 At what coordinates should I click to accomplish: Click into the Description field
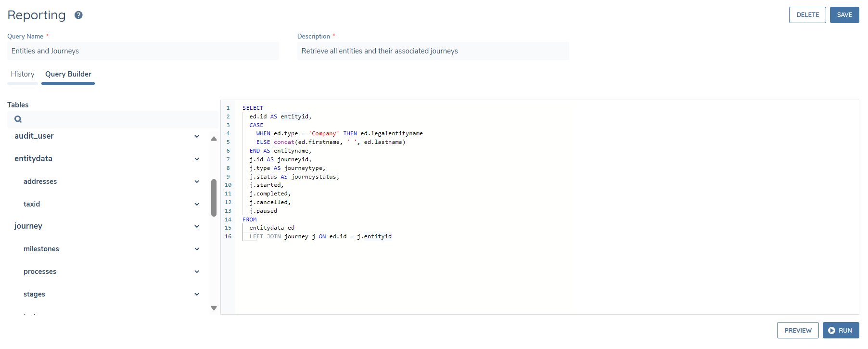pyautogui.click(x=433, y=51)
